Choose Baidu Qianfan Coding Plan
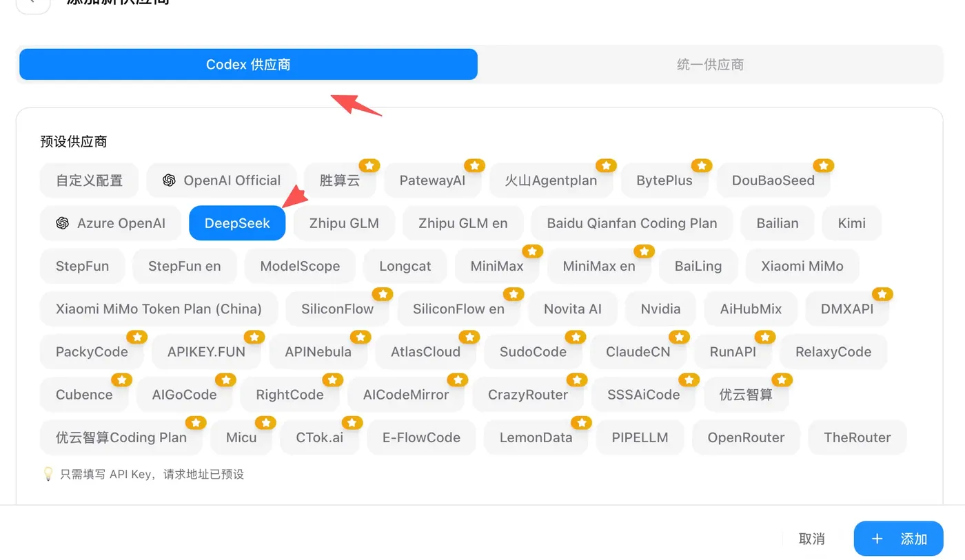 click(x=632, y=223)
